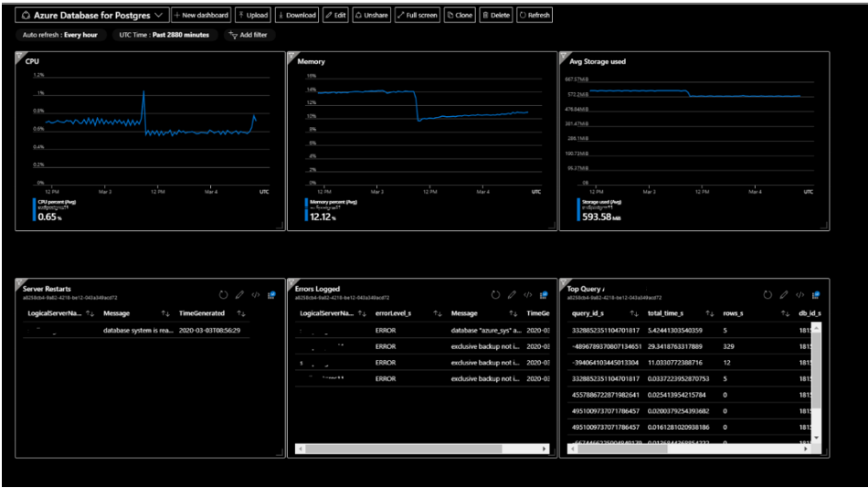
Task: Click the 593.58 MiB storage value
Action: click(x=601, y=217)
